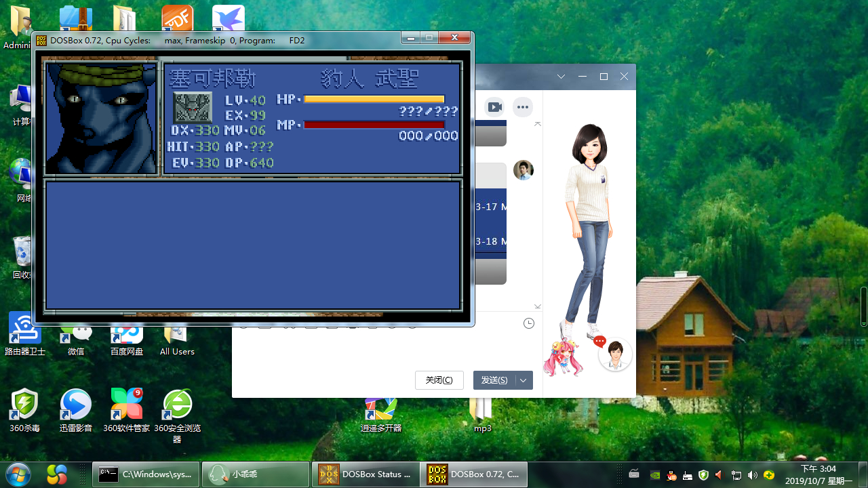Image resolution: width=868 pixels, height=488 pixels.
Task: Open the blue hummingbird app shortcut
Action: tap(228, 18)
